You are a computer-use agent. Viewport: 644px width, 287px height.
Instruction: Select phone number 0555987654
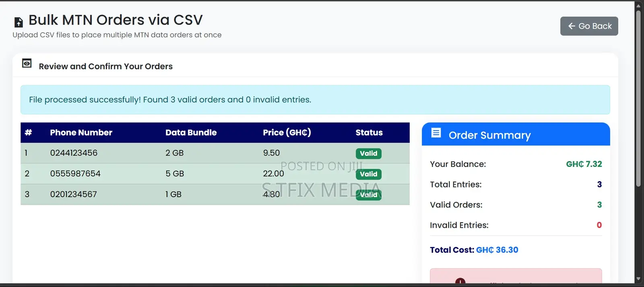(75, 174)
